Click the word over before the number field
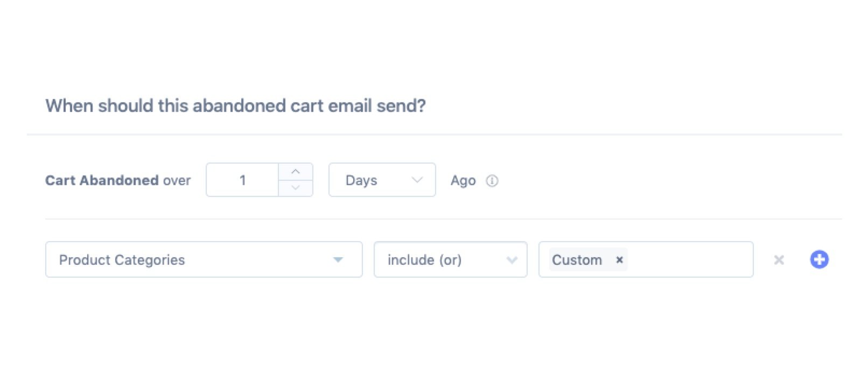This screenshot has width=868, height=381. (x=177, y=180)
